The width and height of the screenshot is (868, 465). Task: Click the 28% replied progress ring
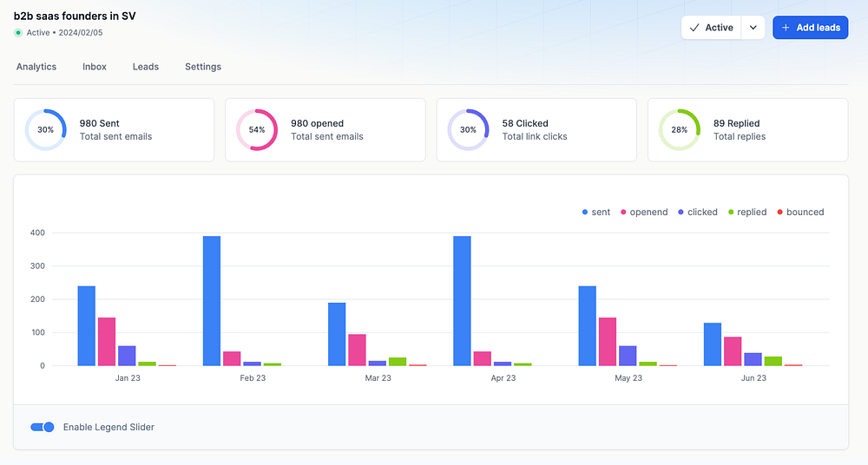pos(680,129)
